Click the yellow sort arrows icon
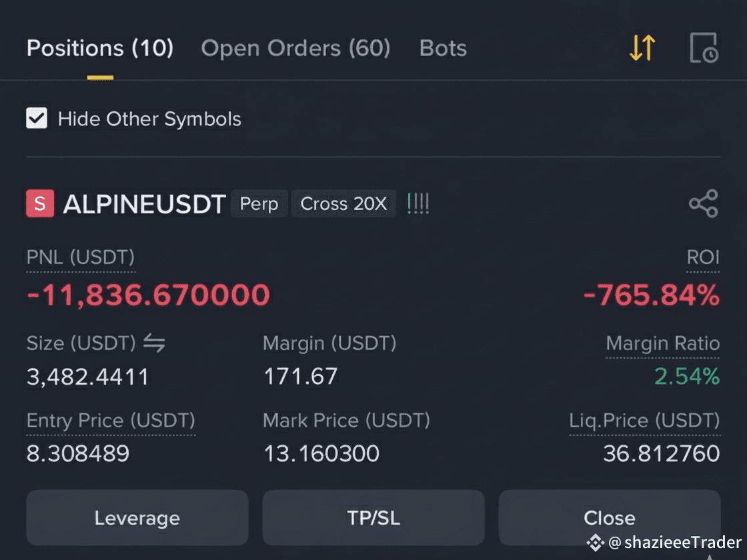747x560 pixels. (642, 47)
